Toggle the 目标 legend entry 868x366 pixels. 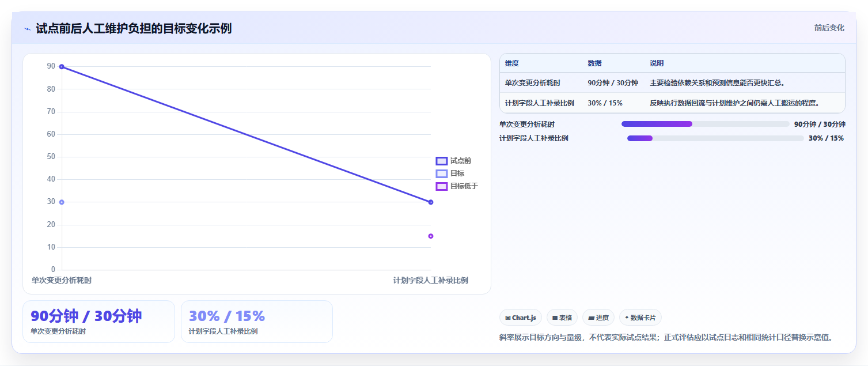point(450,173)
